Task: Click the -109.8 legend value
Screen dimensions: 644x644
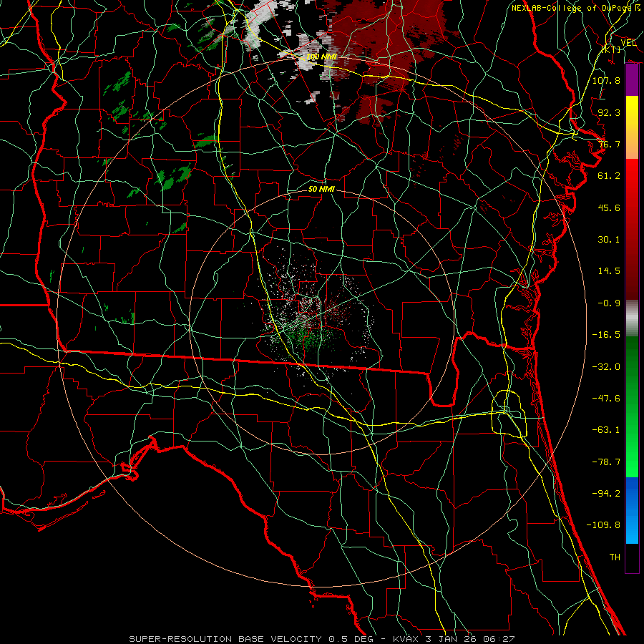Action: point(603,525)
